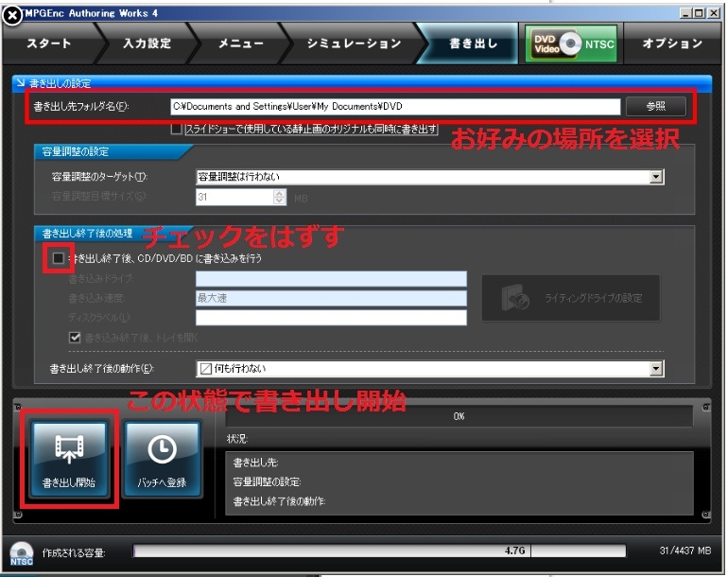Click the バッチへ登録 (register to batch) button
The width and height of the screenshot is (728, 577).
pyautogui.click(x=162, y=459)
